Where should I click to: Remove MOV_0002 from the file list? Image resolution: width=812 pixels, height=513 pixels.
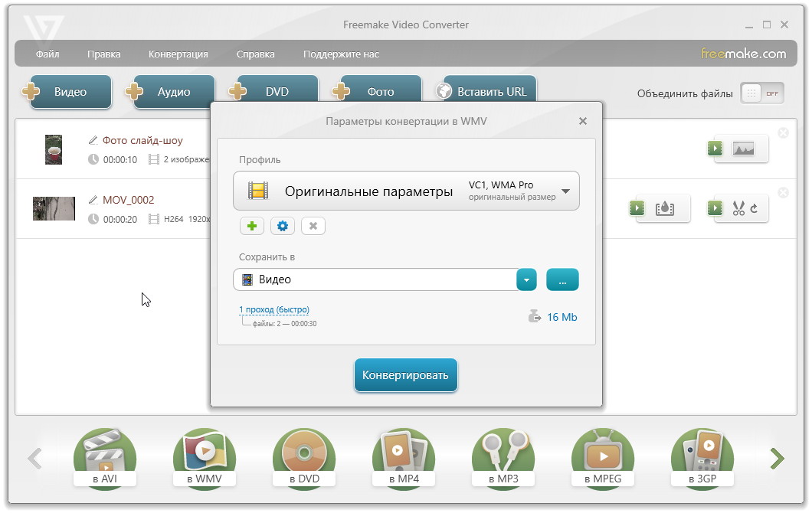pyautogui.click(x=784, y=193)
